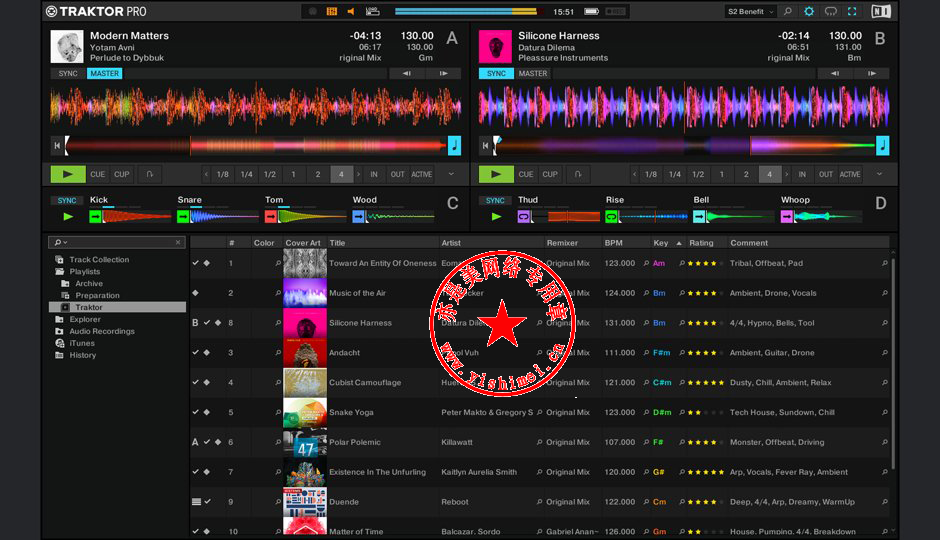Activate loop with ACTIVE on Deck B
This screenshot has height=540, width=940.
pos(849,174)
